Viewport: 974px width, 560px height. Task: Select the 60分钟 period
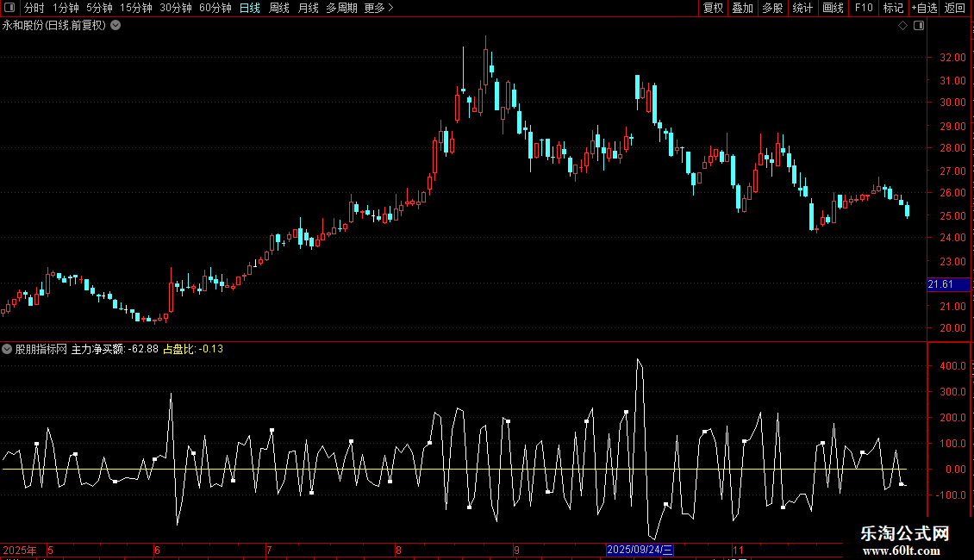click(215, 8)
